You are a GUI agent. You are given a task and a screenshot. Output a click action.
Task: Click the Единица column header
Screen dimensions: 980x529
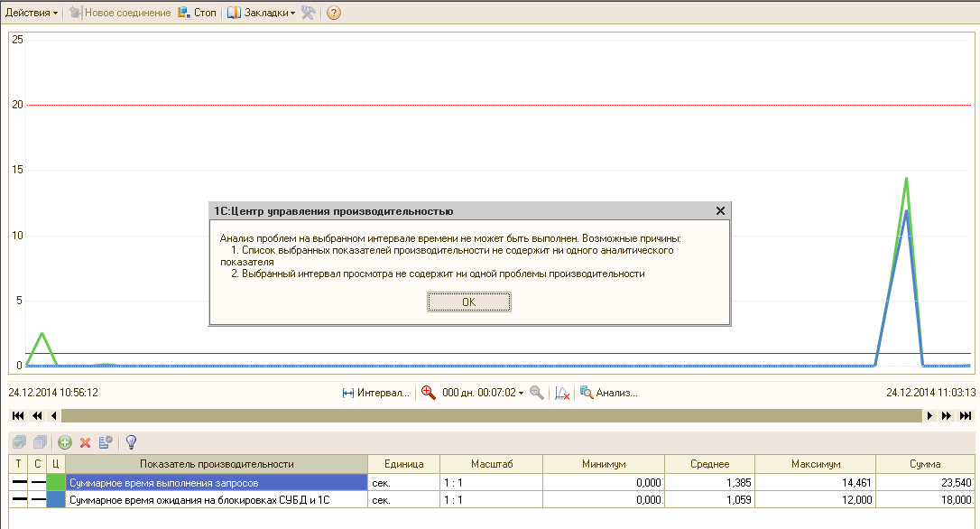coord(403,464)
